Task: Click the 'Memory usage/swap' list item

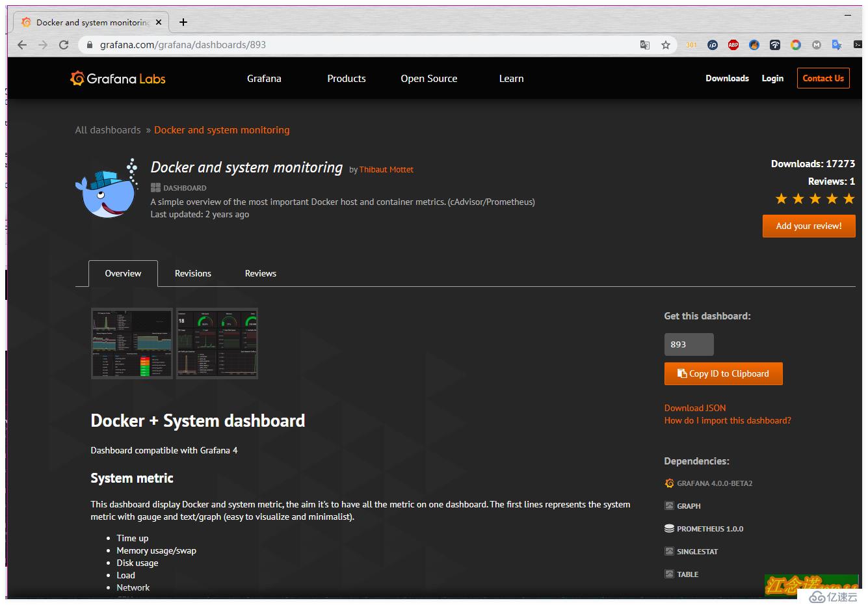Action: click(156, 551)
